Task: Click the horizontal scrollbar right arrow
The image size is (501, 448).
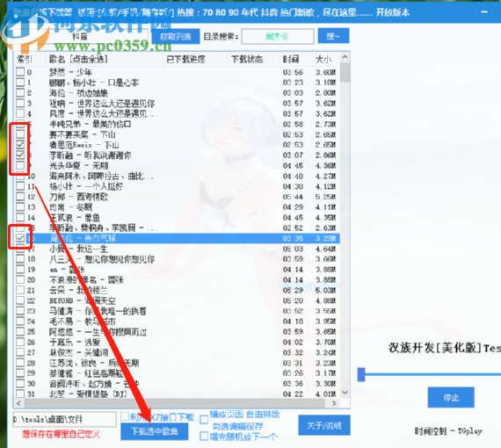Action: pyautogui.click(x=334, y=403)
